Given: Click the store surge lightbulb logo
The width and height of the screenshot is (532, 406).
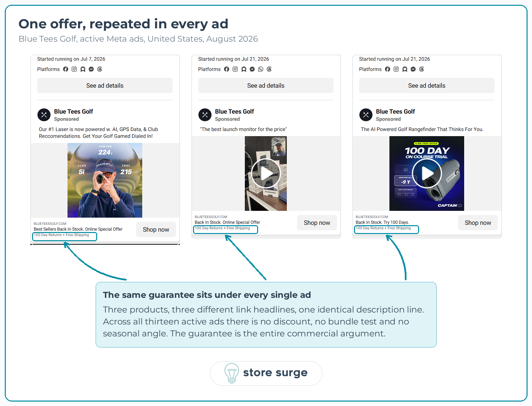Looking at the screenshot, I should (x=232, y=373).
